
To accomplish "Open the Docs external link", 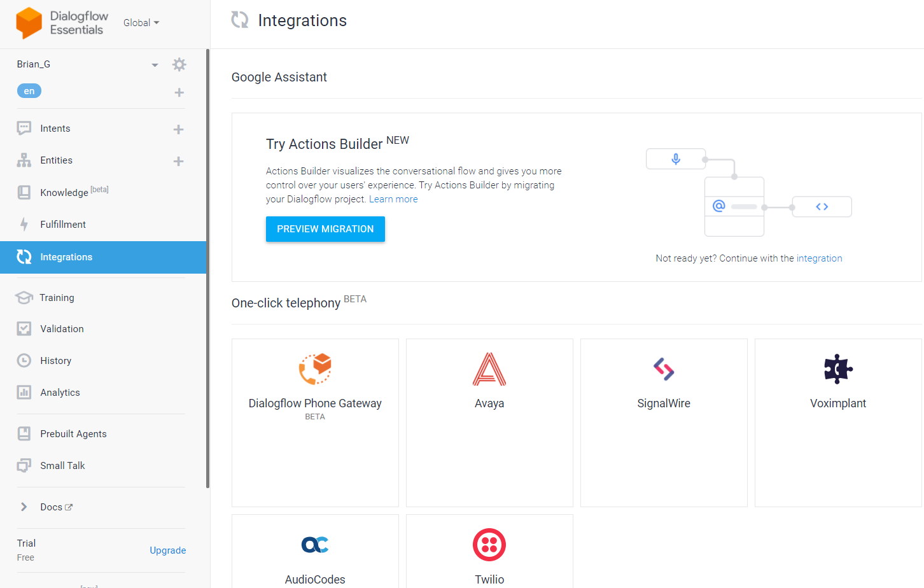I will pos(57,507).
